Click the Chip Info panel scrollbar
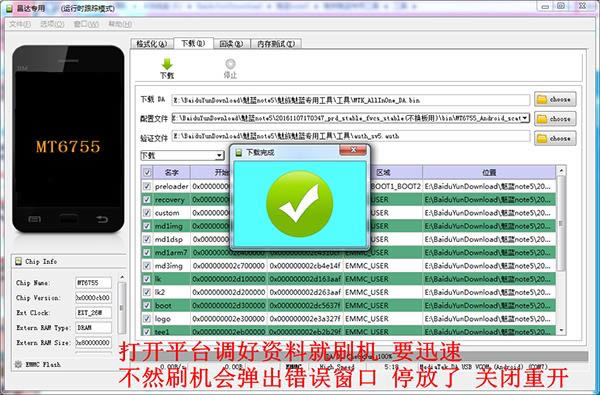This screenshot has width=600, height=395. click(122, 307)
